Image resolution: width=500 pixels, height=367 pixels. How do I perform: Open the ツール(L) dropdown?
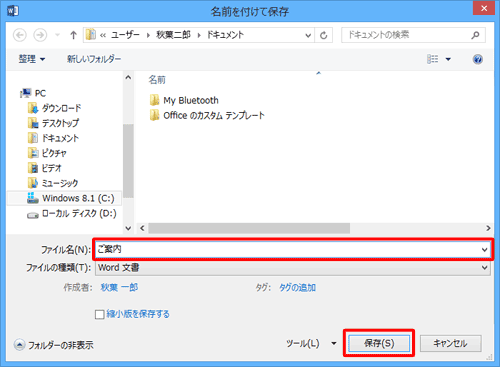(311, 343)
